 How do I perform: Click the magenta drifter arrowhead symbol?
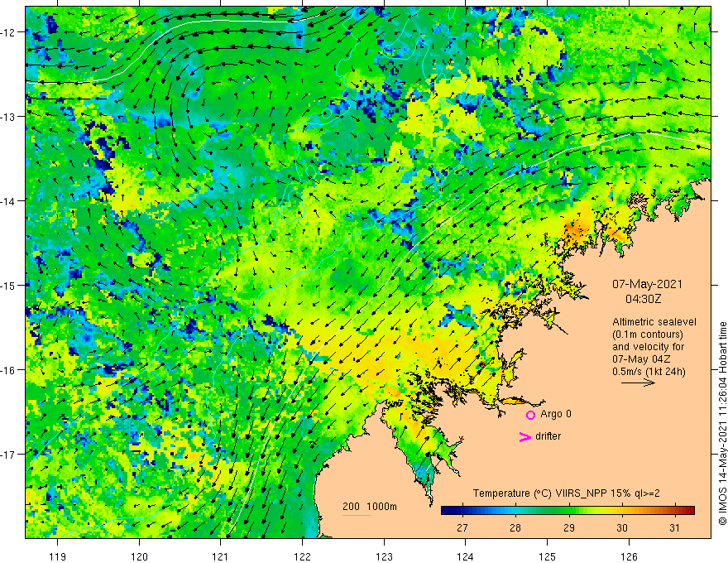(524, 436)
